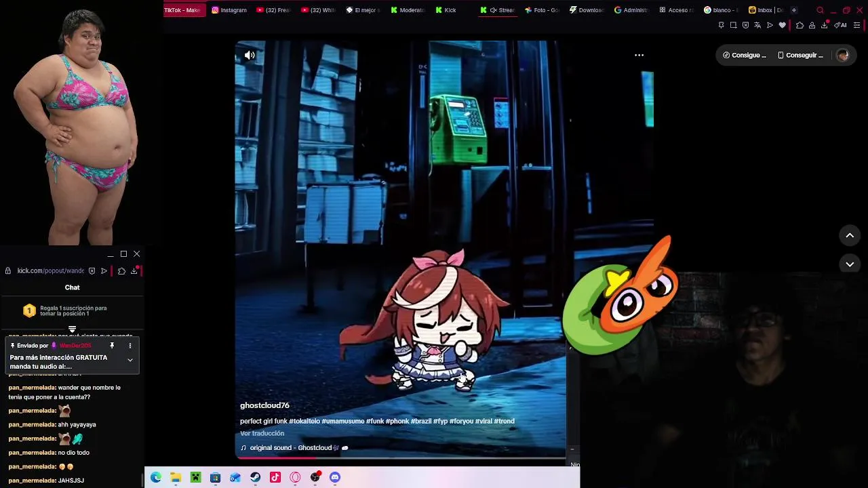Click shield icon in chat popout address bar
This screenshot has height=488, width=868.
point(92,270)
